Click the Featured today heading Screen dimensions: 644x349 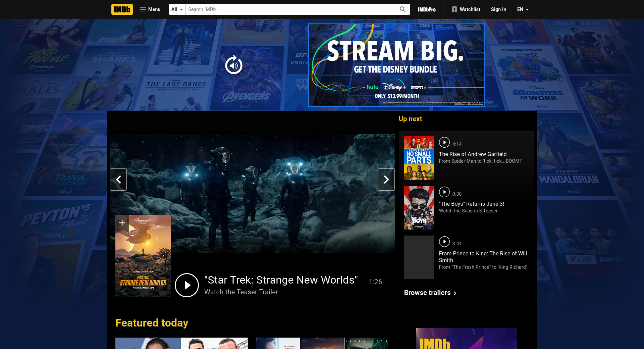click(x=152, y=323)
